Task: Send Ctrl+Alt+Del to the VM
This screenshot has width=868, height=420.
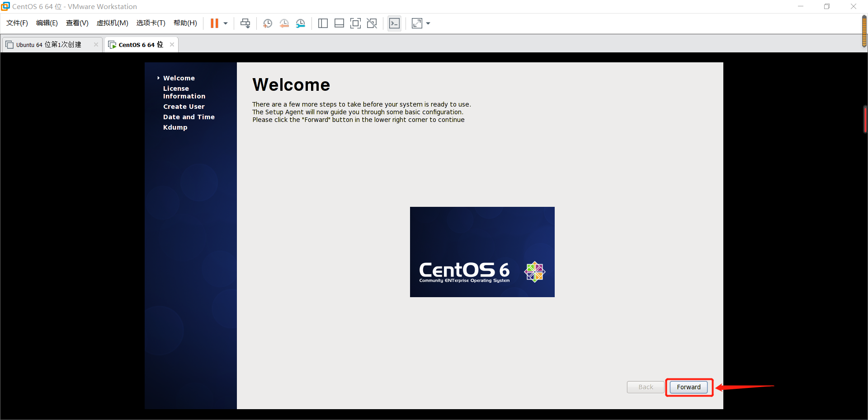Action: click(245, 23)
